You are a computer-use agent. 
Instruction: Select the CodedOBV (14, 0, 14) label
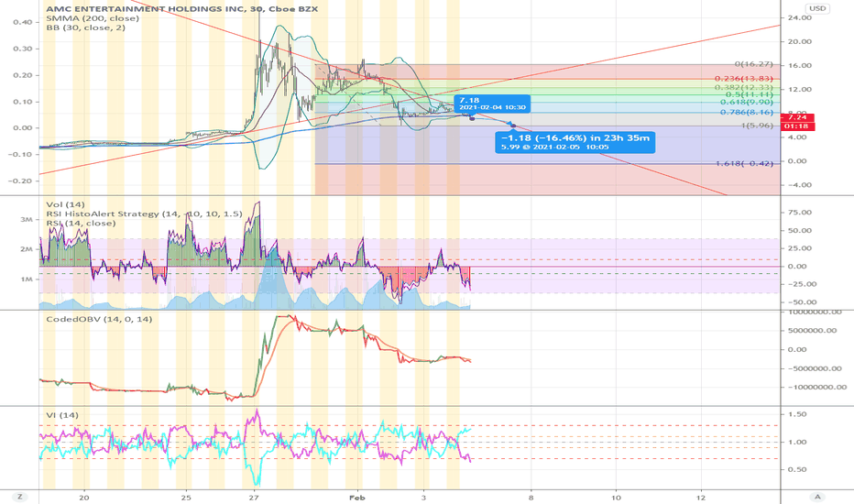[x=99, y=319]
